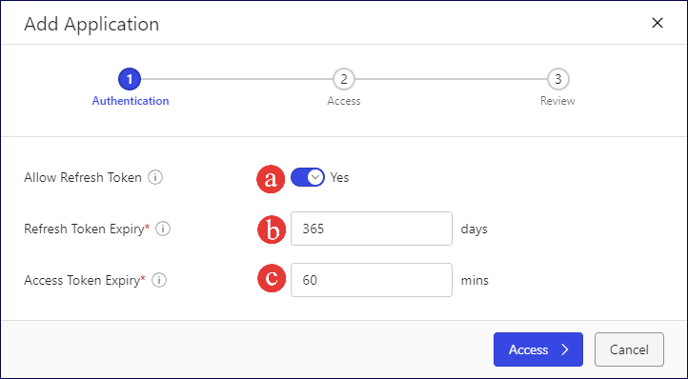Click info icon beside Access Token Expiry
Image resolution: width=688 pixels, height=379 pixels.
159,280
